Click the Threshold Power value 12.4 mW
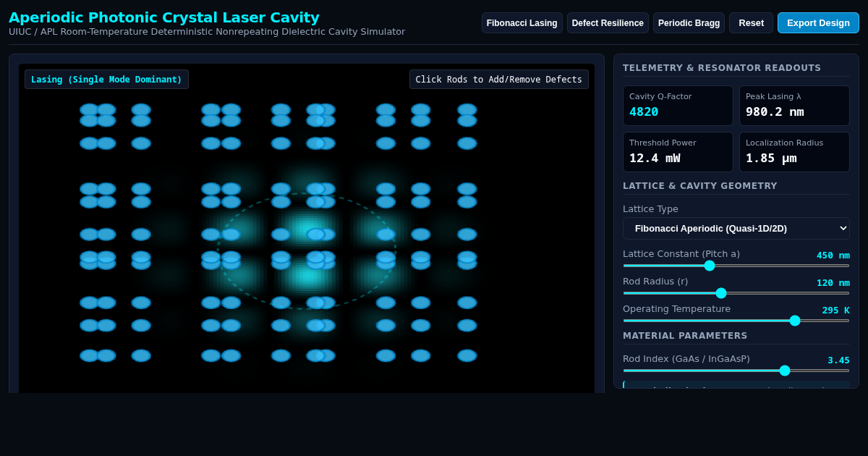This screenshot has height=456, width=868. click(655, 158)
